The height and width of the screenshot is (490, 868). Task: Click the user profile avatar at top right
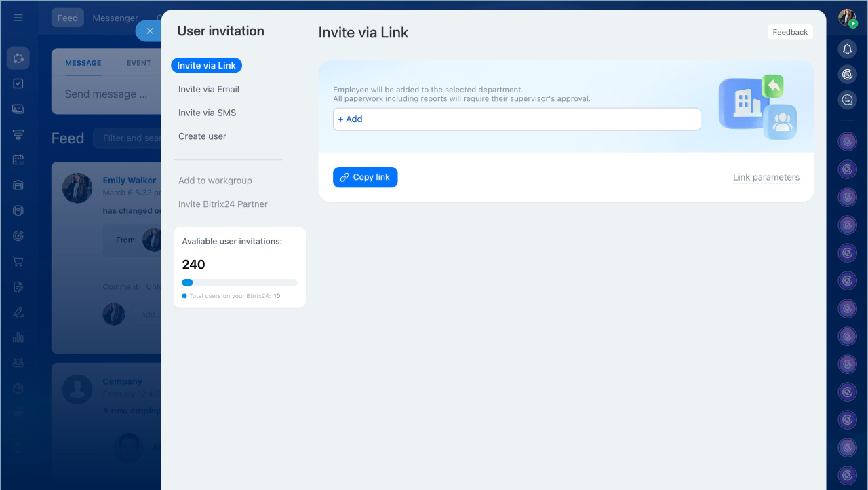847,18
